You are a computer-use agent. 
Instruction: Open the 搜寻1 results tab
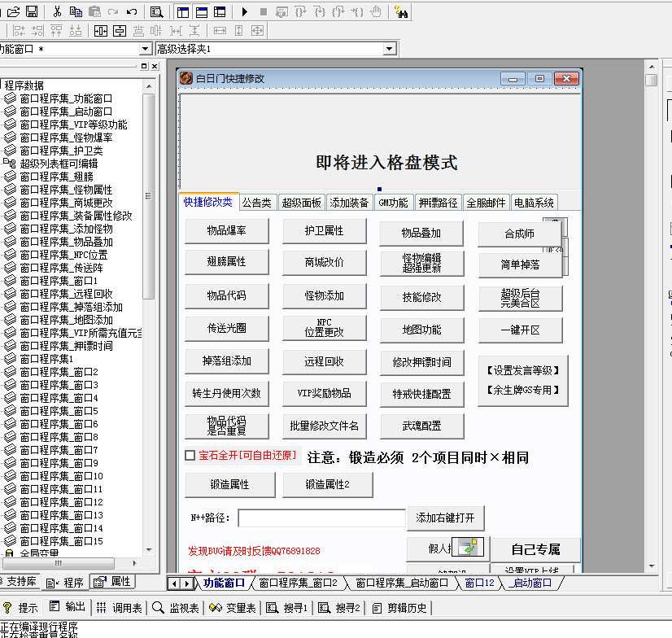click(x=286, y=608)
